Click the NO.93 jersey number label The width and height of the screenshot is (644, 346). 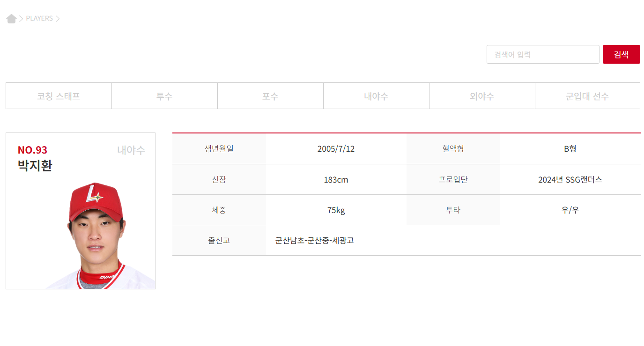click(x=32, y=150)
